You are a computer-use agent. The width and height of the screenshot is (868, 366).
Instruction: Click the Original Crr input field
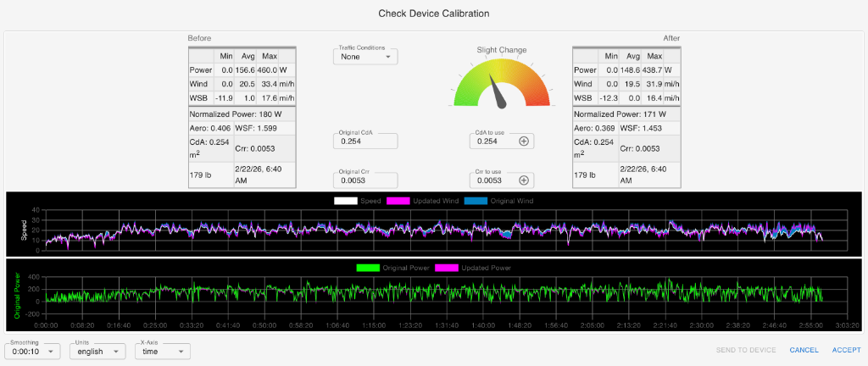[364, 180]
